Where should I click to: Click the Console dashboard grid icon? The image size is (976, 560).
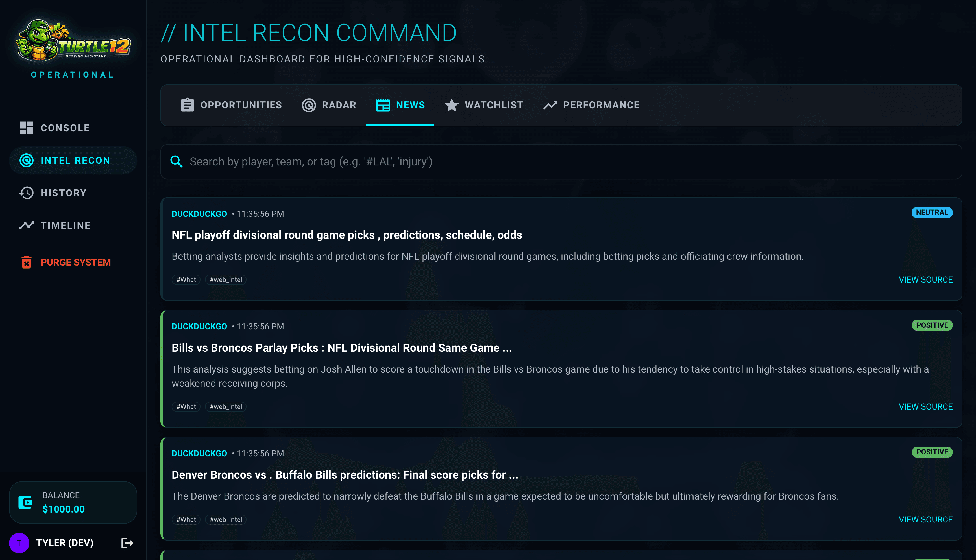coord(26,128)
